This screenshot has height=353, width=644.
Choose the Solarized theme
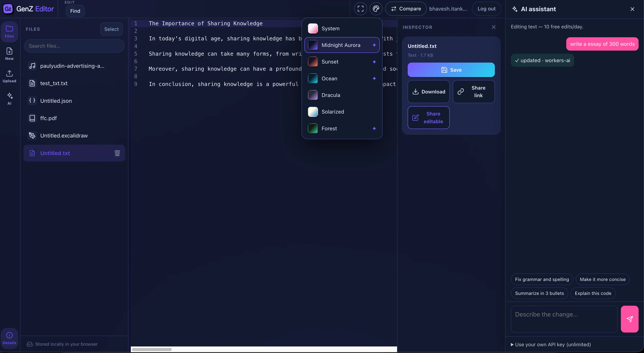pyautogui.click(x=342, y=112)
